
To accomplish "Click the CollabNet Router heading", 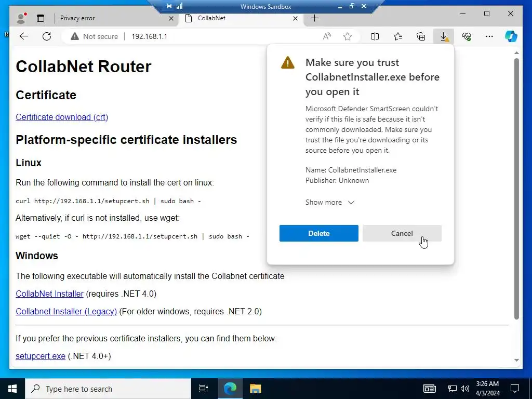I will pos(84,66).
